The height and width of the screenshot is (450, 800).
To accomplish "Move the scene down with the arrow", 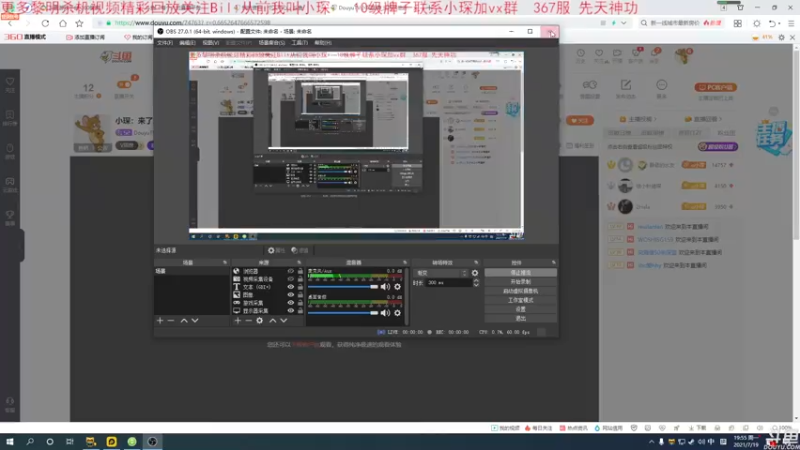I will coord(195,320).
